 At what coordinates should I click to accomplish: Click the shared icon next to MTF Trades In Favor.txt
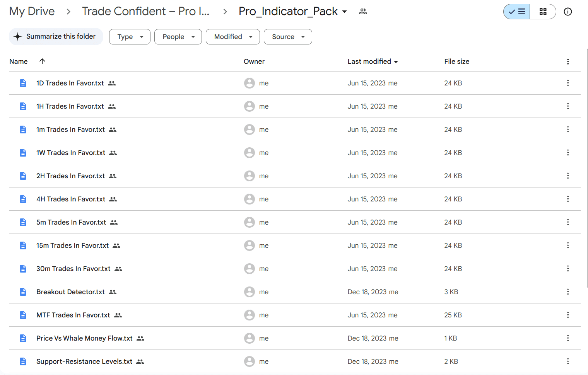tap(118, 315)
